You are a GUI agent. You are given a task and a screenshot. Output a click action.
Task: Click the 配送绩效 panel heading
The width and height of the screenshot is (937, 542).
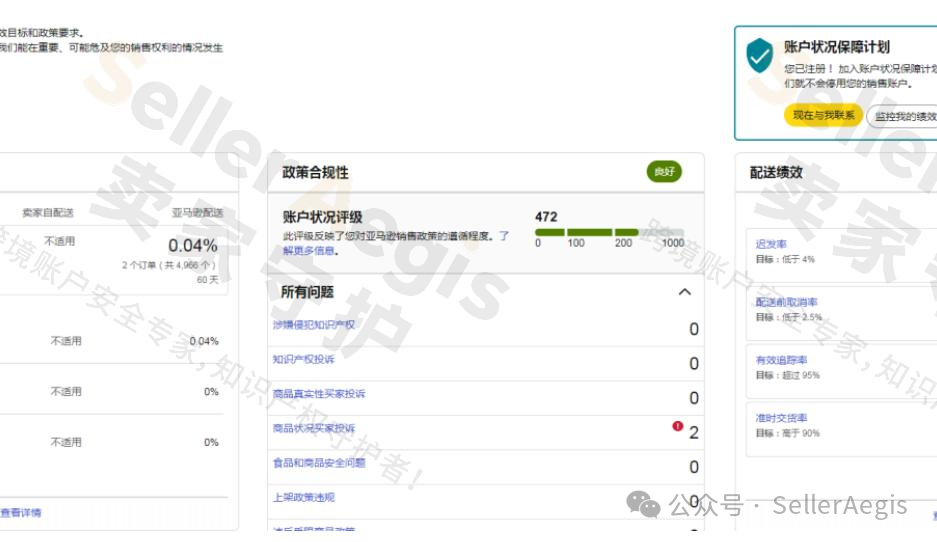click(776, 173)
